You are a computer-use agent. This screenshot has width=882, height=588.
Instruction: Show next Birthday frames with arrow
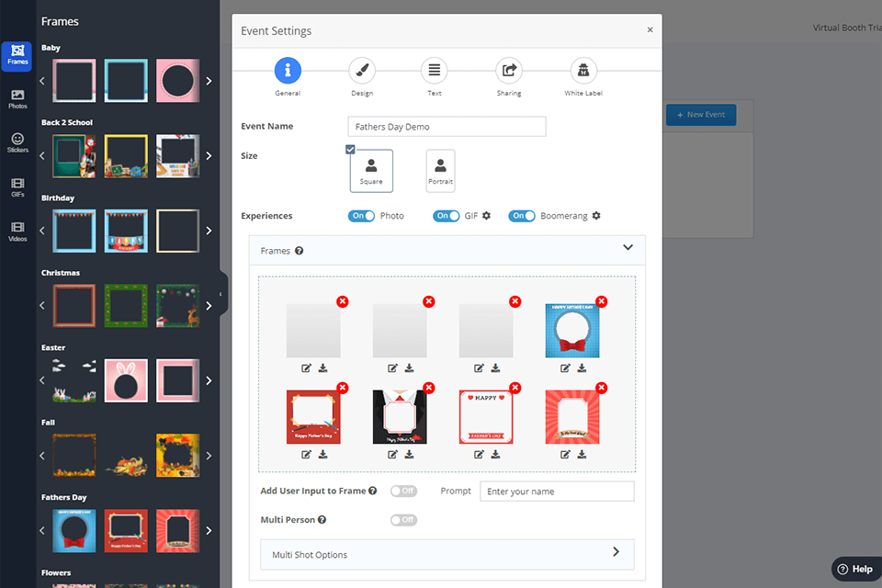coord(209,231)
